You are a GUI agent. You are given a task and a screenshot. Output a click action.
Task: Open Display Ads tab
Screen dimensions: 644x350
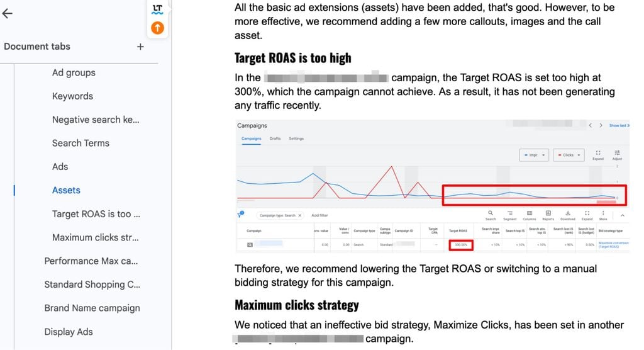pos(69,332)
